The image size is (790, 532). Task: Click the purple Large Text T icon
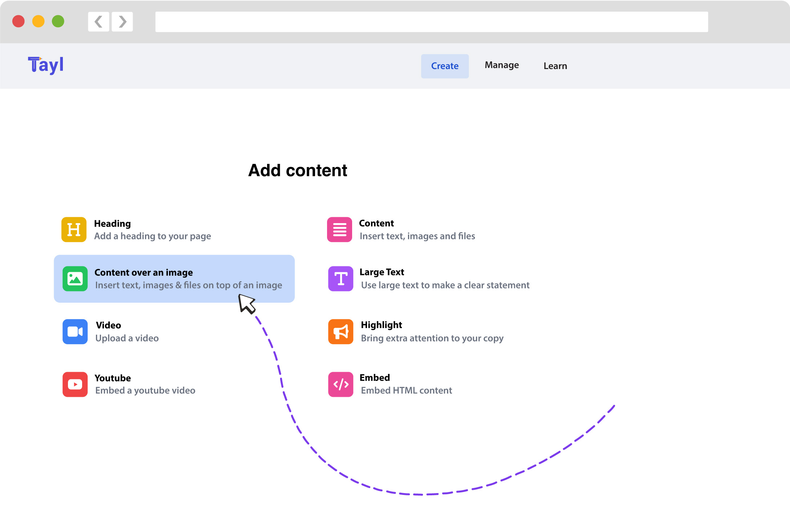(x=340, y=279)
